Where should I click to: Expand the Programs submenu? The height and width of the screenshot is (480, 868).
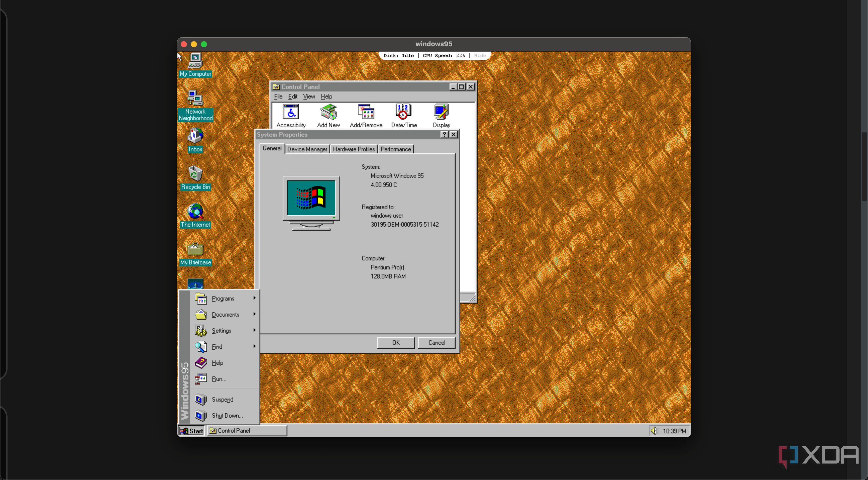[x=223, y=298]
